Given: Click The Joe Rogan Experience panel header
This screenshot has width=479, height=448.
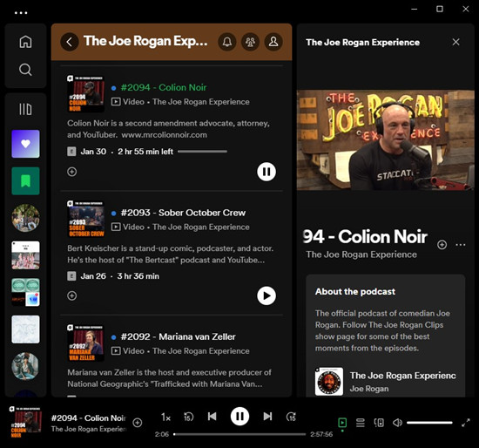Looking at the screenshot, I should [362, 42].
